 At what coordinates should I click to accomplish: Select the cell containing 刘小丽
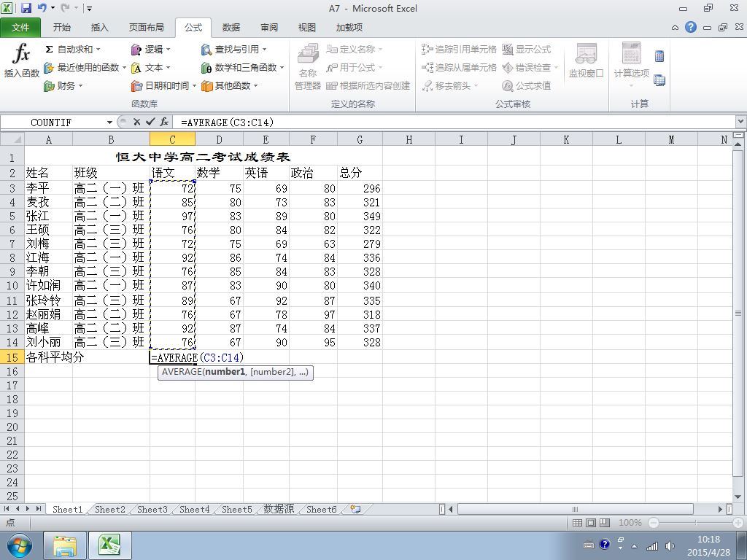coord(48,343)
